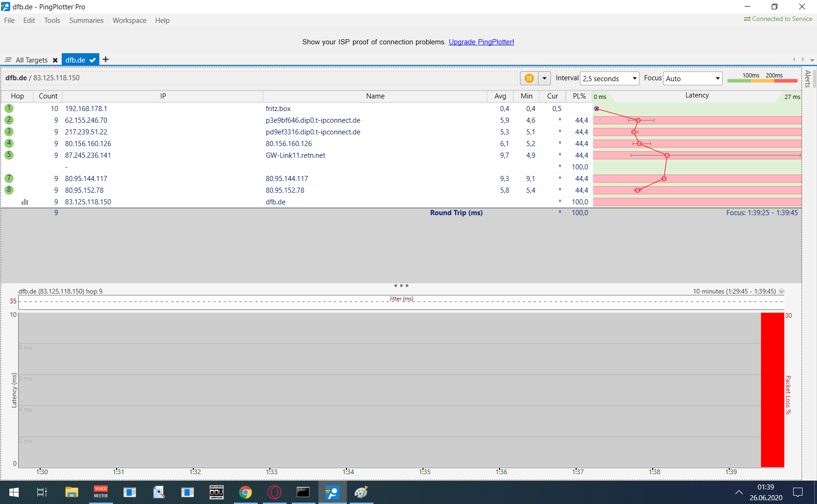The width and height of the screenshot is (817, 504).
Task: Open Windows Start menu
Action: (14, 492)
